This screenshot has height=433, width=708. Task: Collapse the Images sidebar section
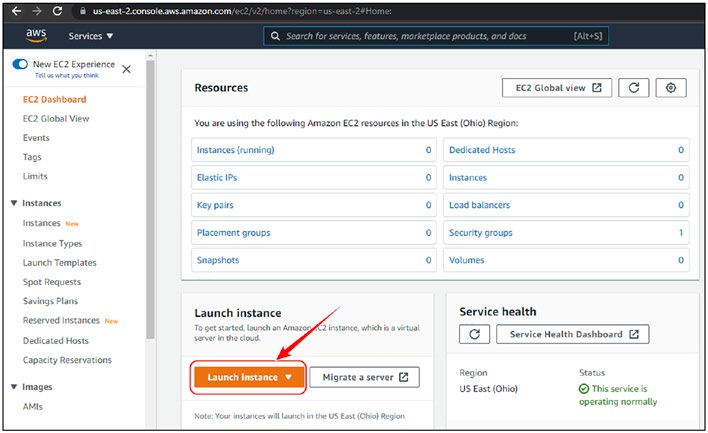click(x=14, y=387)
